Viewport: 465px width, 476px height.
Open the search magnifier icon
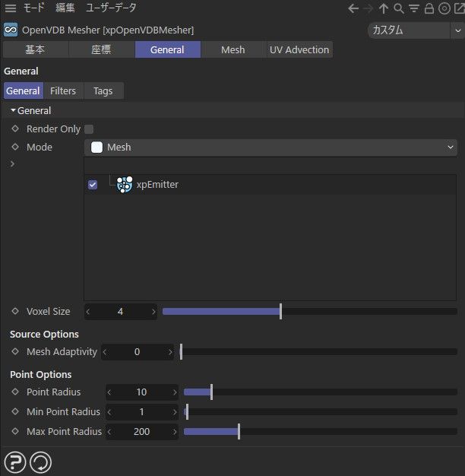click(x=399, y=8)
